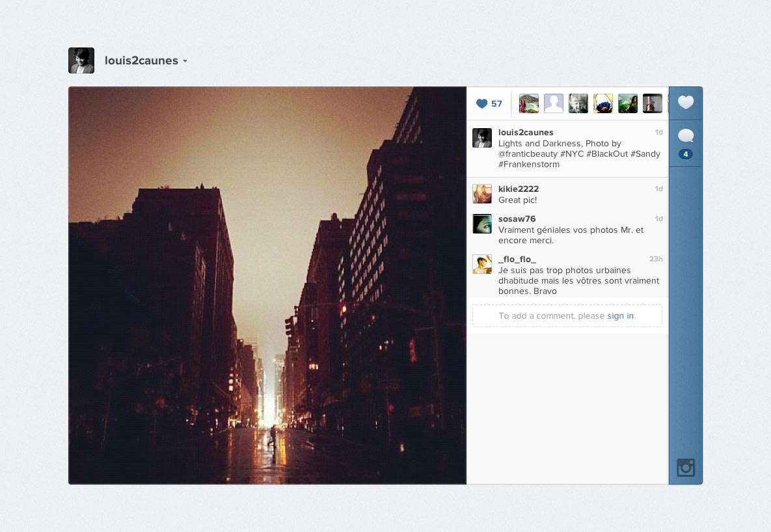Viewport: 771px width, 532px height.
Task: Click the comment count badge showing 4
Action: 686,154
